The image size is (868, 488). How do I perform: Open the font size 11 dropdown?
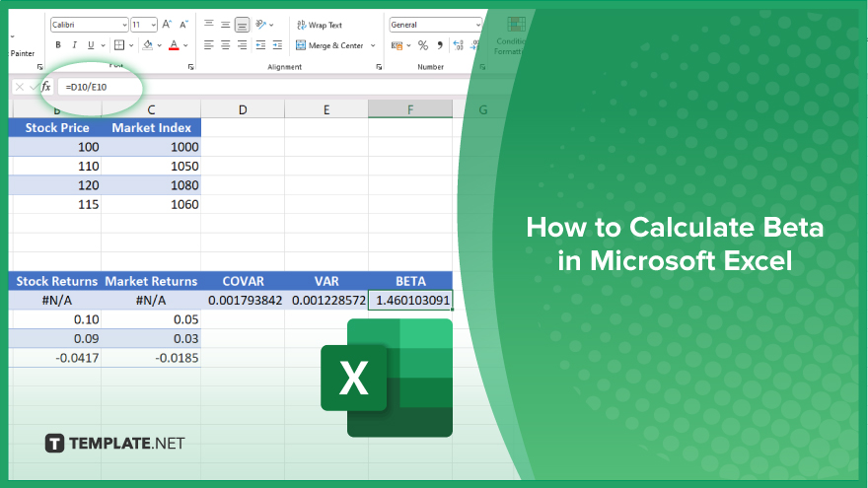(x=153, y=25)
